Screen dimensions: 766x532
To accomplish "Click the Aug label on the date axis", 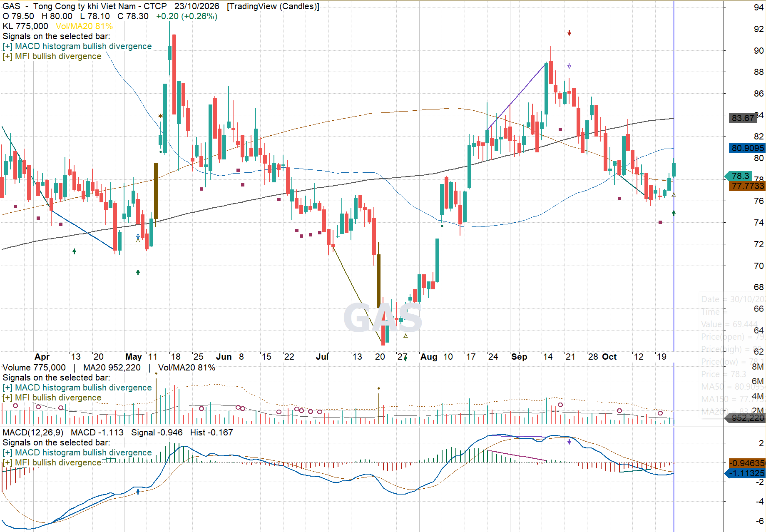I will click(x=429, y=357).
